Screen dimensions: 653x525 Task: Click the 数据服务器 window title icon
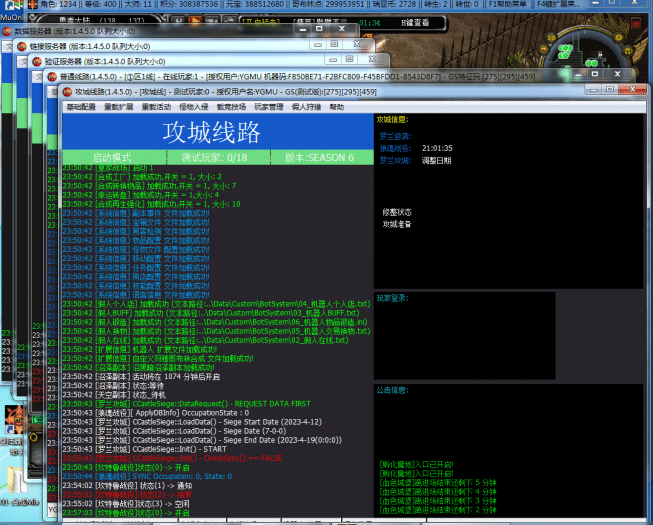[8, 31]
